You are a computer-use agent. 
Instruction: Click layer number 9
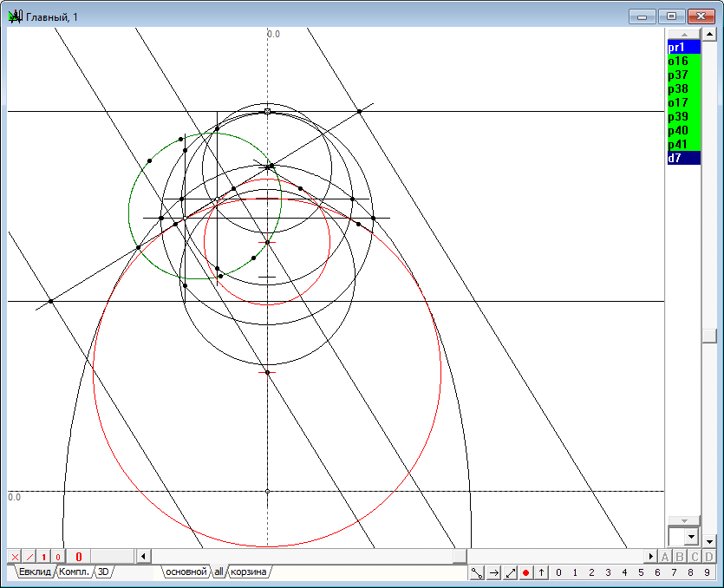tap(707, 572)
